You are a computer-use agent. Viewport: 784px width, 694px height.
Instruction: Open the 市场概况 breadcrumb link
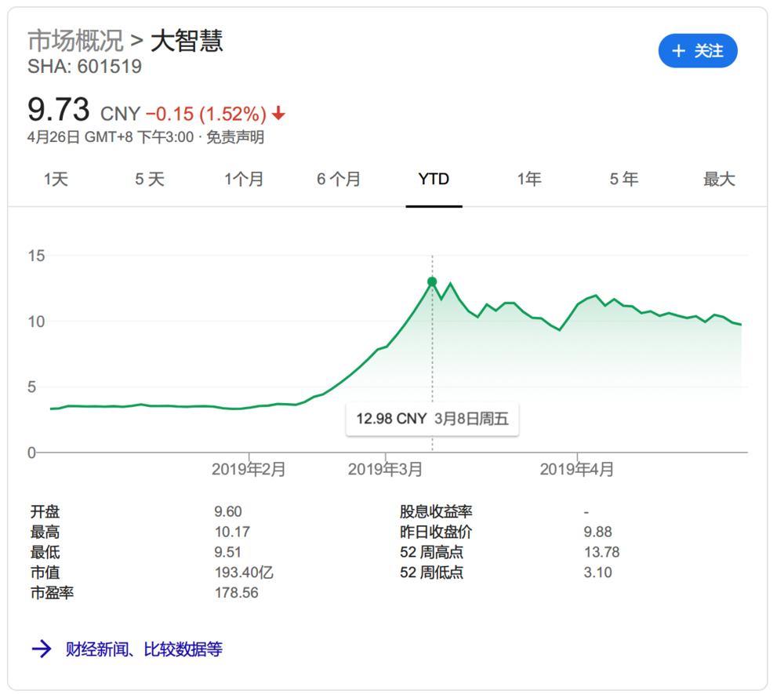(75, 41)
